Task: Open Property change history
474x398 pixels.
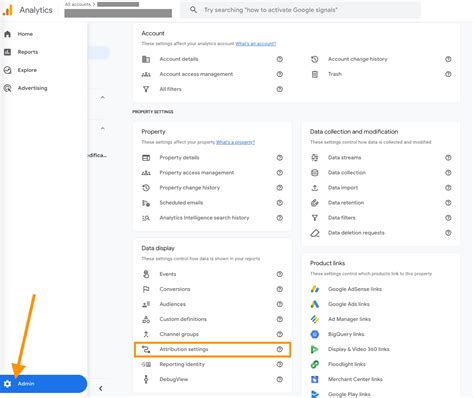Action: pyautogui.click(x=190, y=188)
